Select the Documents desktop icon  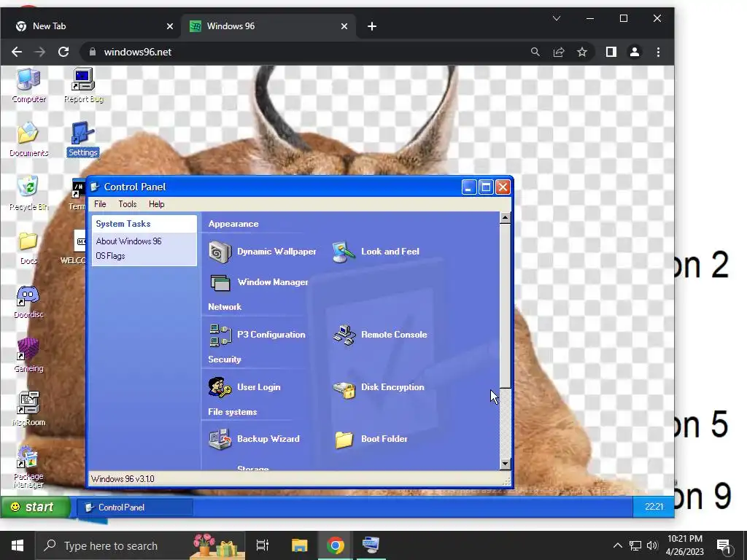(28, 139)
